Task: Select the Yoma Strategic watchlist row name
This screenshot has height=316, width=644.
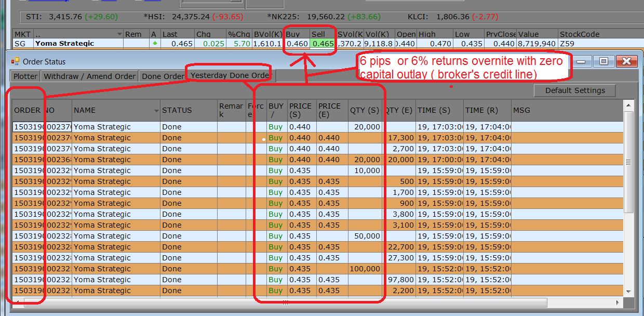Action: click(x=64, y=44)
